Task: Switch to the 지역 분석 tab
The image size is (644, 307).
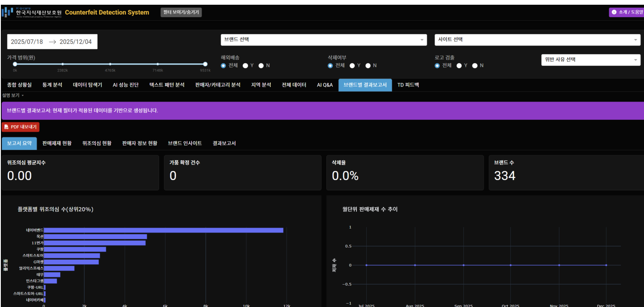Action: 261,85
